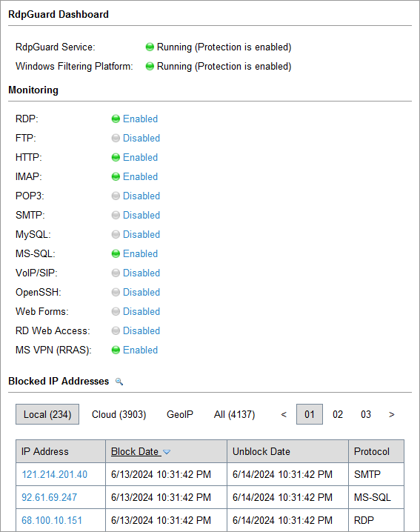Click the green status icon for MS VPN (RRAS)

(116, 350)
